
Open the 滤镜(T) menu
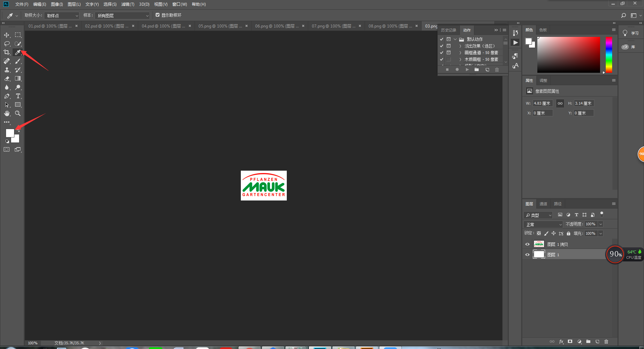(128, 4)
